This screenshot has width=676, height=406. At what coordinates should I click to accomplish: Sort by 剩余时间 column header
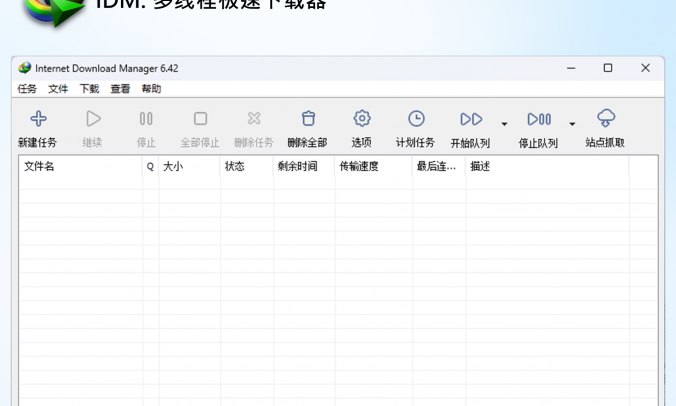(x=304, y=166)
